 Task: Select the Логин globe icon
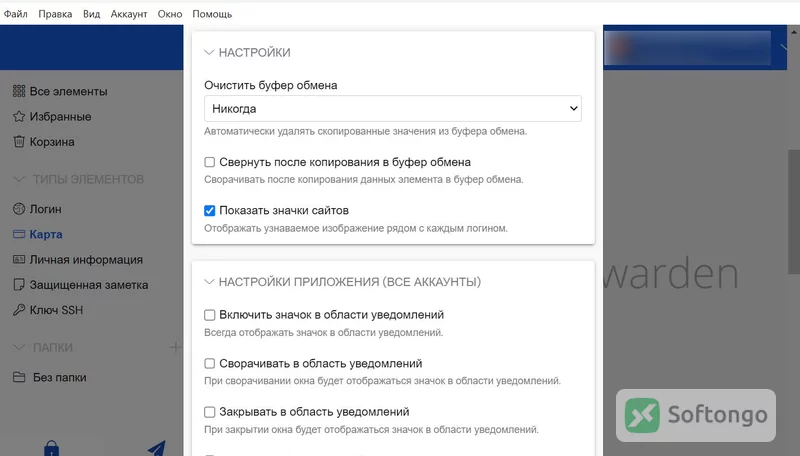coord(19,209)
